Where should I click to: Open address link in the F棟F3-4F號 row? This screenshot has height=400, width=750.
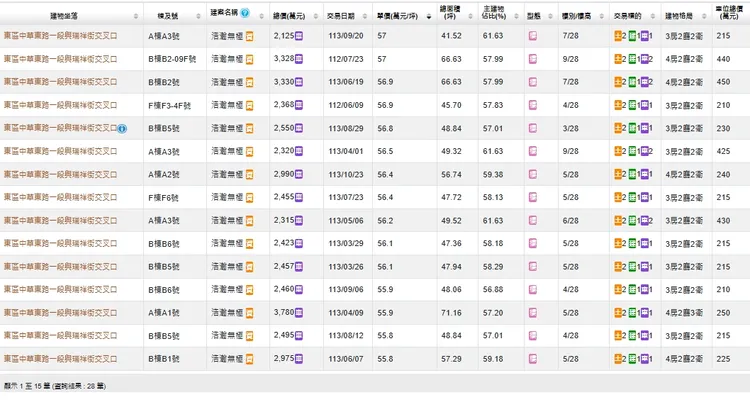(x=60, y=105)
